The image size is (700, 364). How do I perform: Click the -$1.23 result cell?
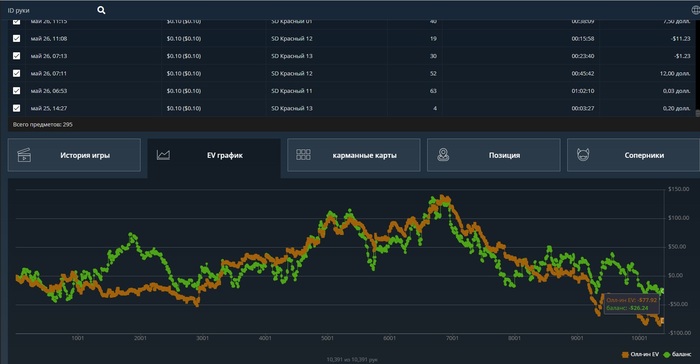682,56
